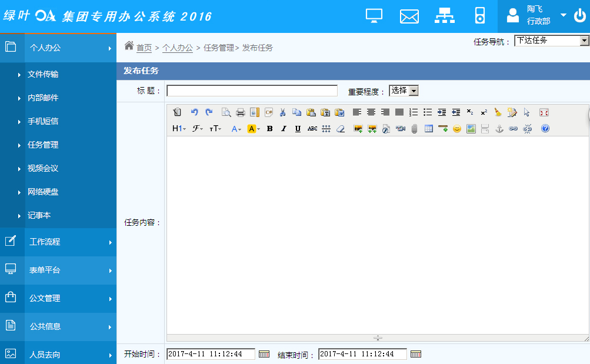Click the 标题 title input field

pos(252,91)
